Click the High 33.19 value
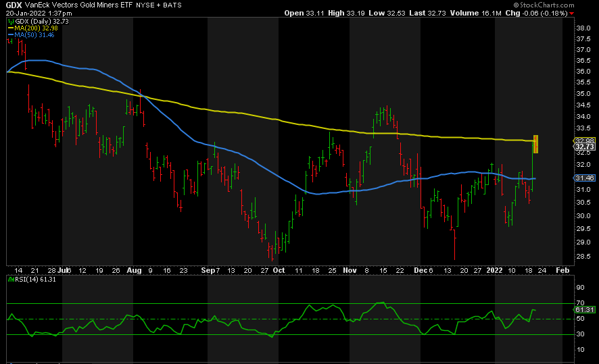The height and width of the screenshot is (364, 599). pyautogui.click(x=346, y=13)
